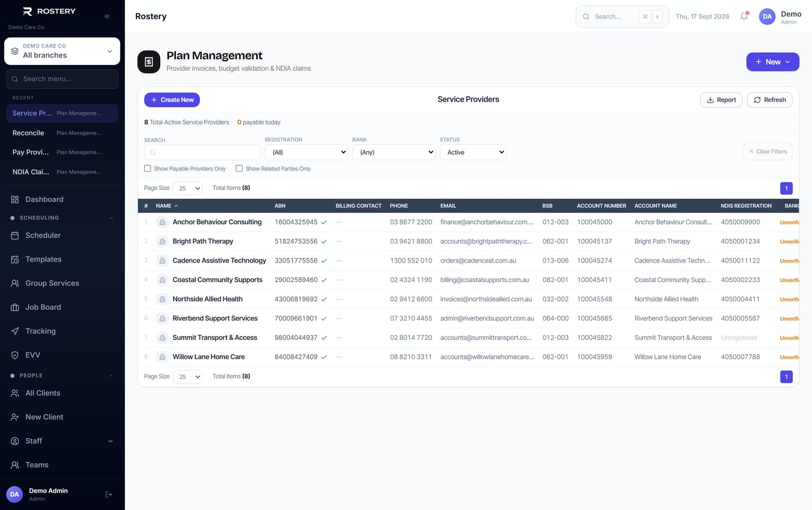Collapse the sidebar with the double-chevron icon
This screenshot has height=510, width=812.
pos(107,16)
